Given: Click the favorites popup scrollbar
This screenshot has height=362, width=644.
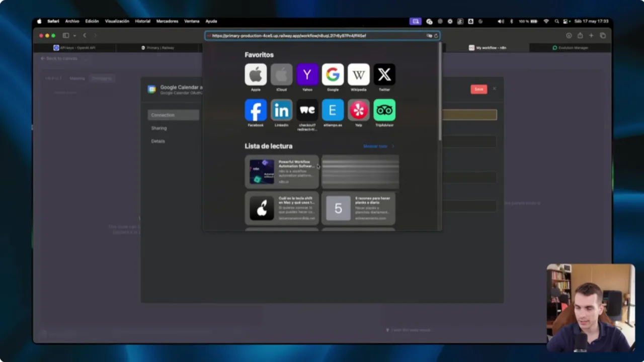Looking at the screenshot, I should click(x=440, y=92).
